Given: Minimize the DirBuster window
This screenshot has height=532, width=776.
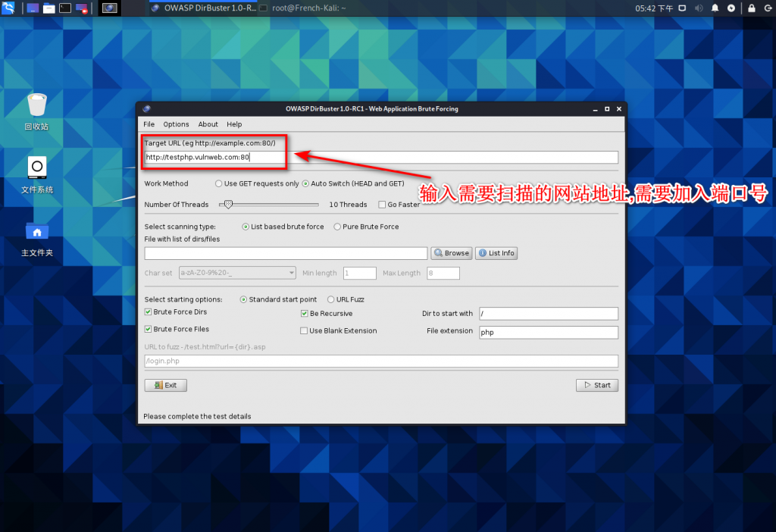Looking at the screenshot, I should coord(595,109).
